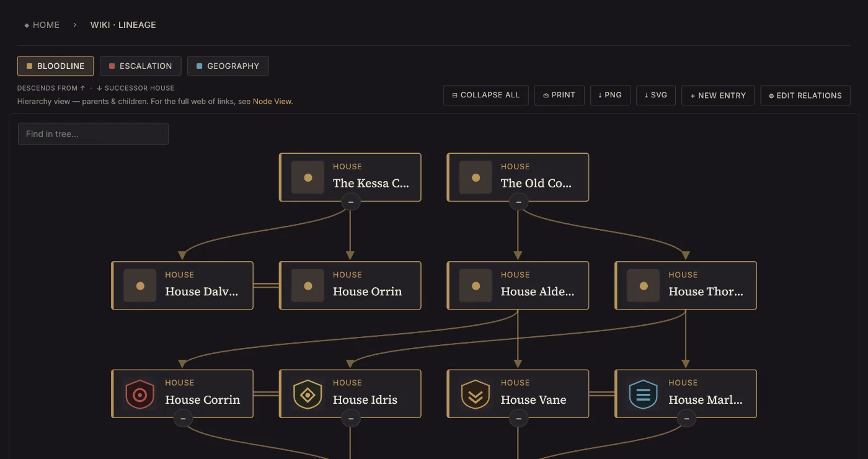Image resolution: width=868 pixels, height=459 pixels.
Task: Focus the Find in tree search field
Action: point(93,134)
